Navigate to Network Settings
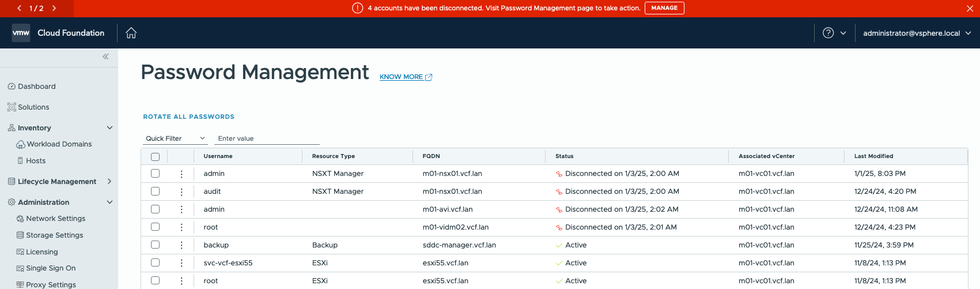This screenshot has height=289, width=980. point(55,219)
